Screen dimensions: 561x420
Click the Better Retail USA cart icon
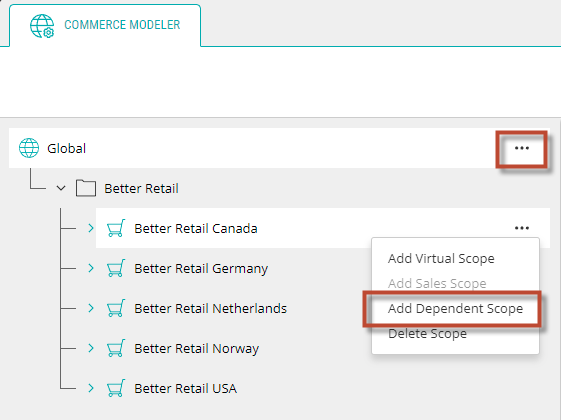click(116, 388)
